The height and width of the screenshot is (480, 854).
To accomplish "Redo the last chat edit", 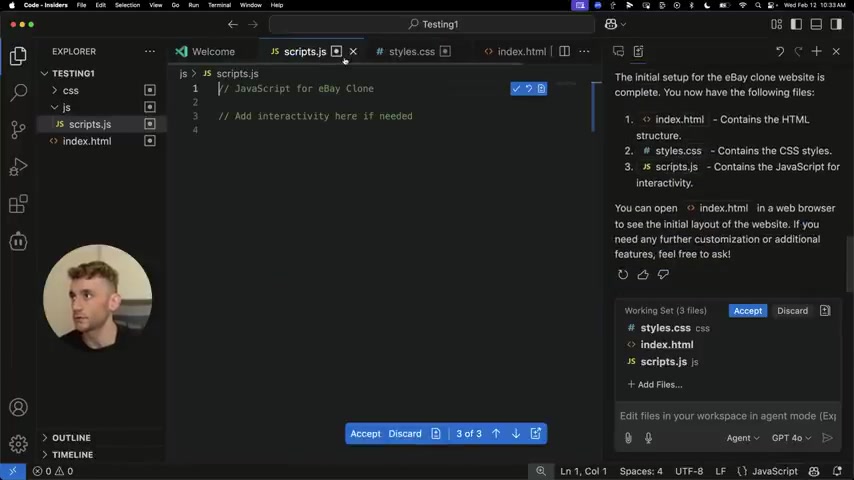I will coord(798,52).
